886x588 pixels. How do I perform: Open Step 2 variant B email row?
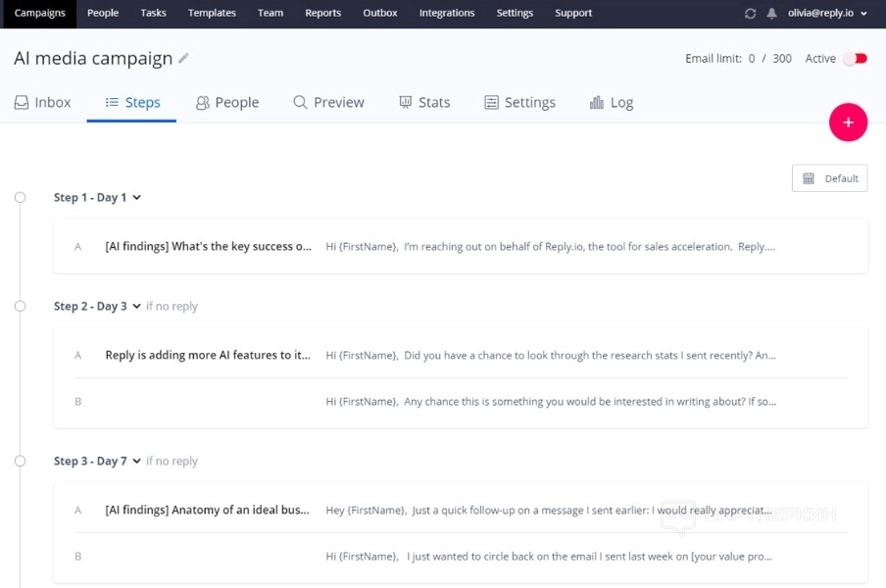click(x=461, y=401)
